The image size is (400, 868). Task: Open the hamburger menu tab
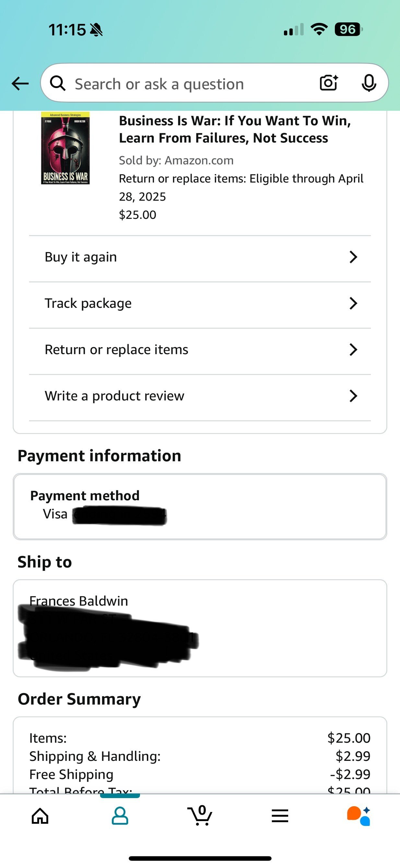[x=280, y=816]
